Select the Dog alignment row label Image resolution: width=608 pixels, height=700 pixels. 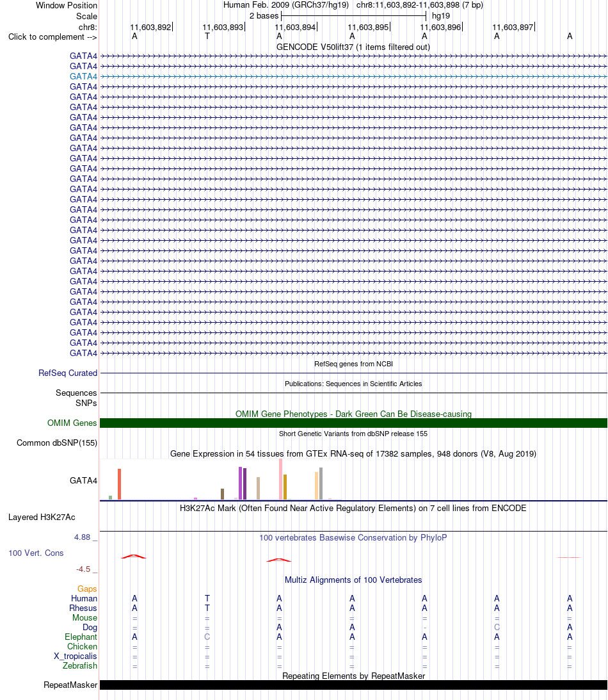(x=90, y=627)
